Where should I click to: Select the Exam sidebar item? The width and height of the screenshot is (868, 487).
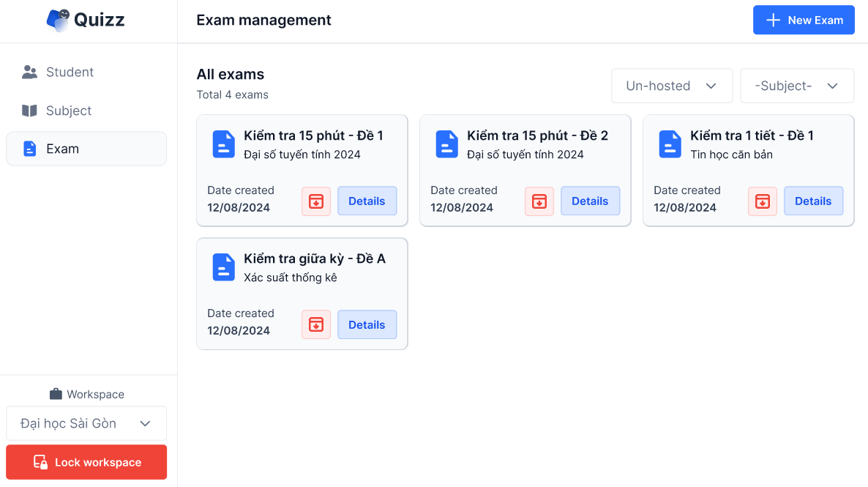86,149
